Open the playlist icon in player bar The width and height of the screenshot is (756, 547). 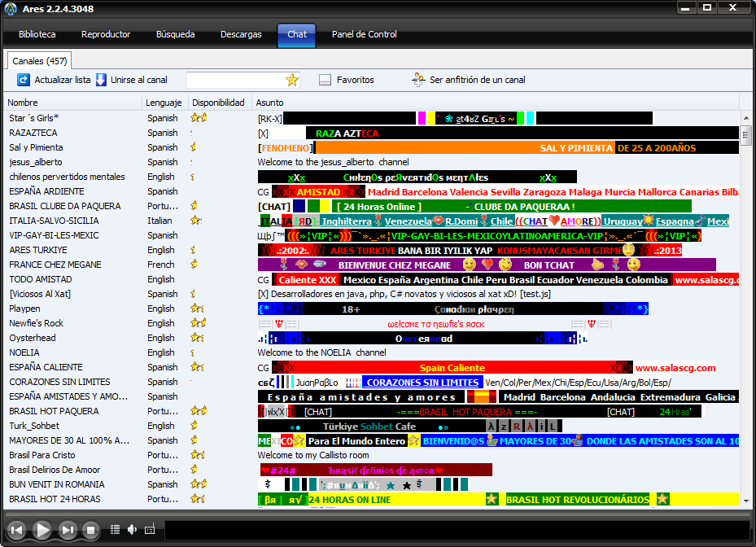115,530
